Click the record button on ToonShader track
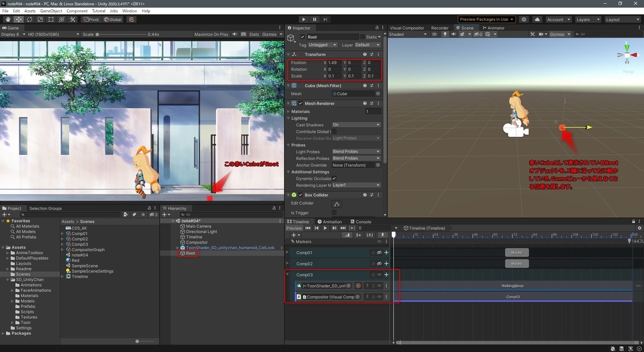This screenshot has width=644, height=352. point(358,286)
